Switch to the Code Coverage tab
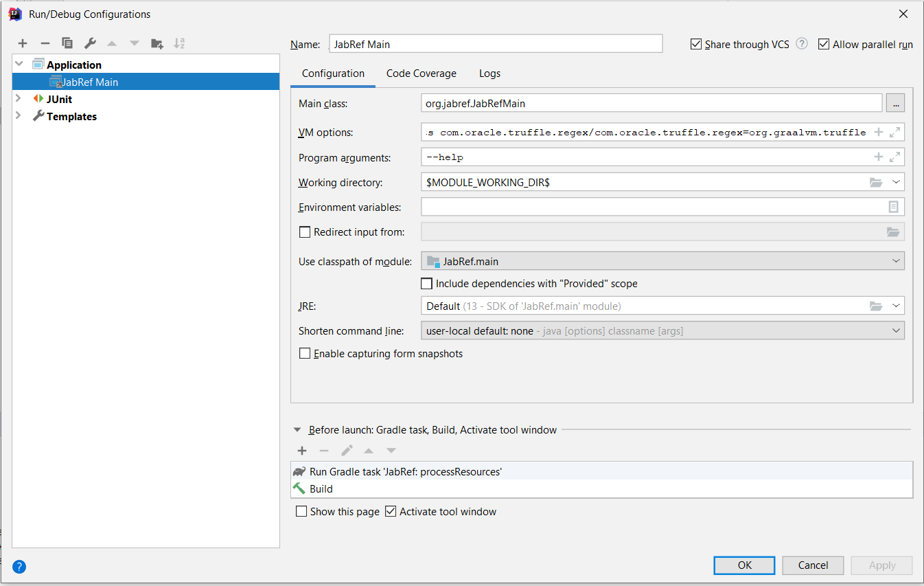 pos(421,73)
